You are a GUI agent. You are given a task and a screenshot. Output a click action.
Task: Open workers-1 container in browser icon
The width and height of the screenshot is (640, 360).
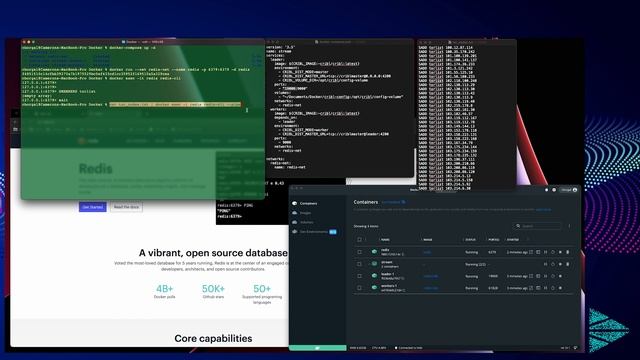pyautogui.click(x=531, y=288)
